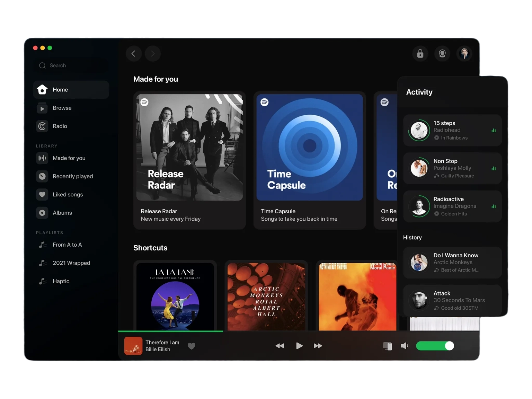This screenshot has width=532, height=399.
Task: Click the search magnifier icon
Action: click(x=42, y=65)
